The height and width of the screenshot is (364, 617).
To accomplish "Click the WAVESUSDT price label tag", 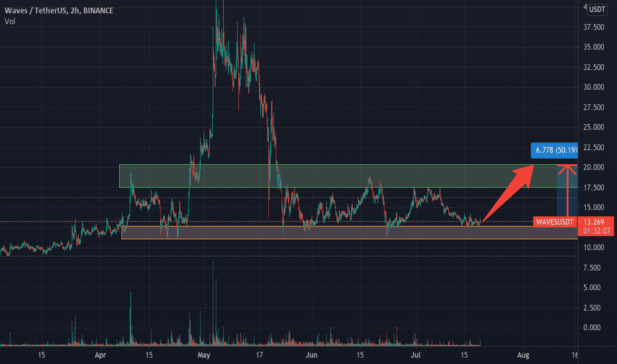I will click(555, 222).
